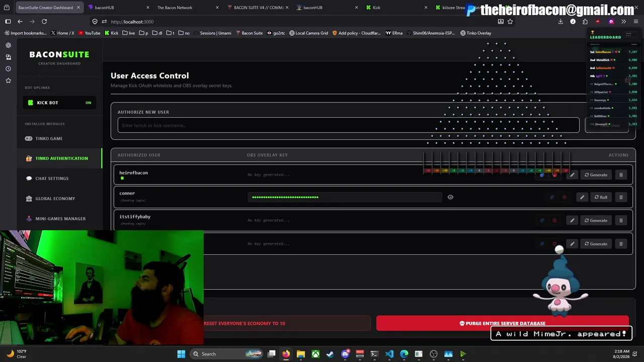Click the red icon in conner's row
The image size is (644, 362).
[x=564, y=197]
